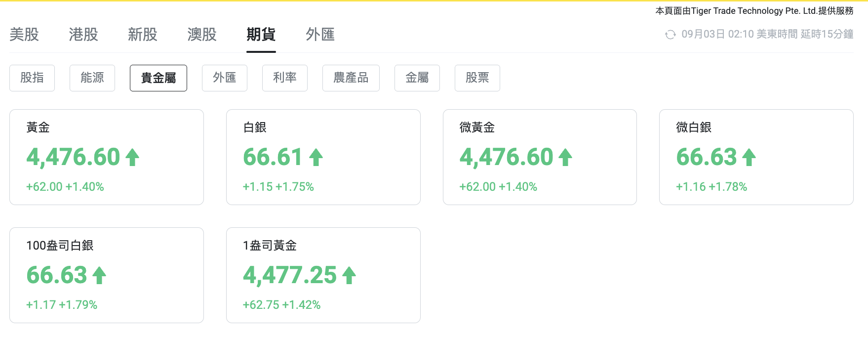Click the refresh icon beside the timestamp
Screen dimensions: 868x338
coord(670,35)
